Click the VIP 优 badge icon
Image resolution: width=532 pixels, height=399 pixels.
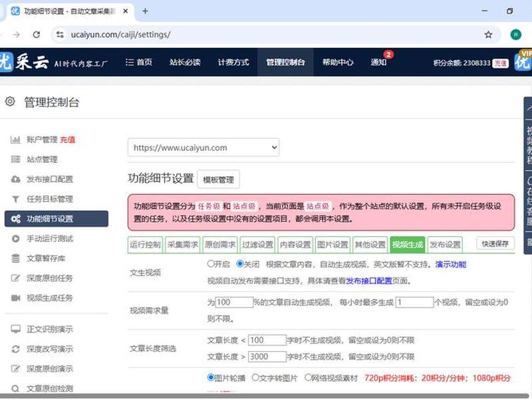(x=523, y=61)
